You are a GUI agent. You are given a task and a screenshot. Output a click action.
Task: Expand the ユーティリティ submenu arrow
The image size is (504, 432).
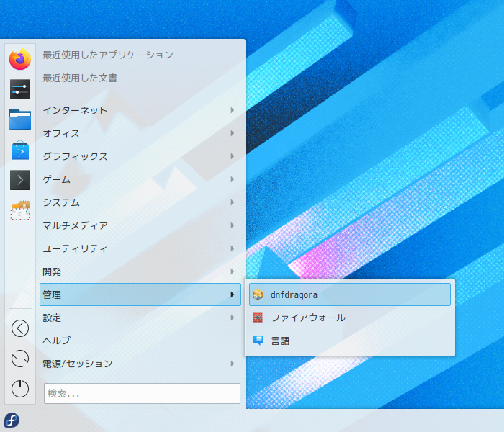(232, 248)
